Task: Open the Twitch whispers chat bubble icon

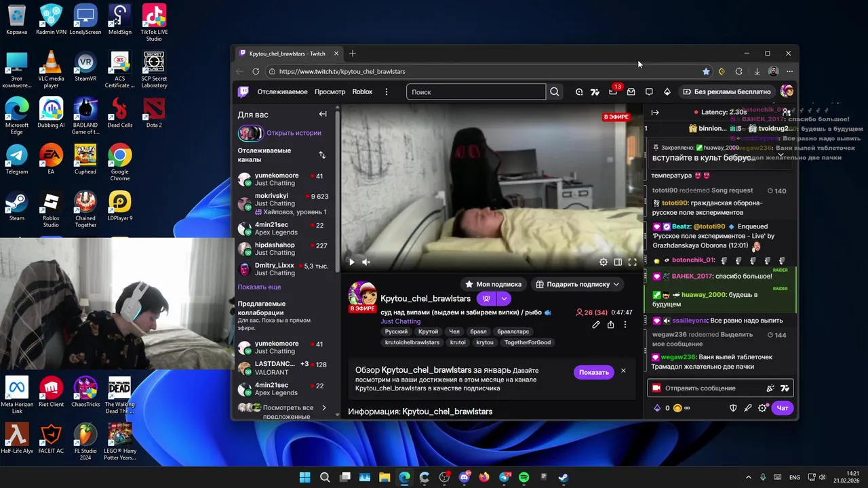Action: 649,91
